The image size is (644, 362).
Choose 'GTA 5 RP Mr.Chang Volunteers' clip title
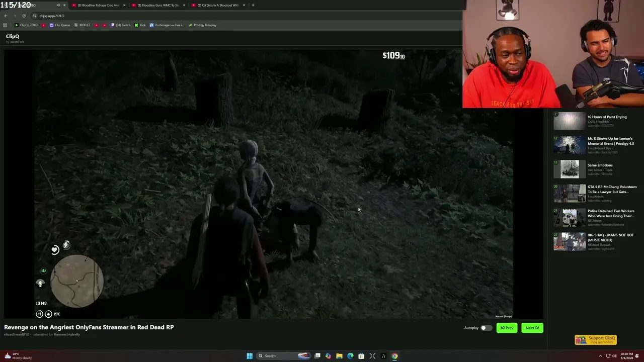point(612,189)
